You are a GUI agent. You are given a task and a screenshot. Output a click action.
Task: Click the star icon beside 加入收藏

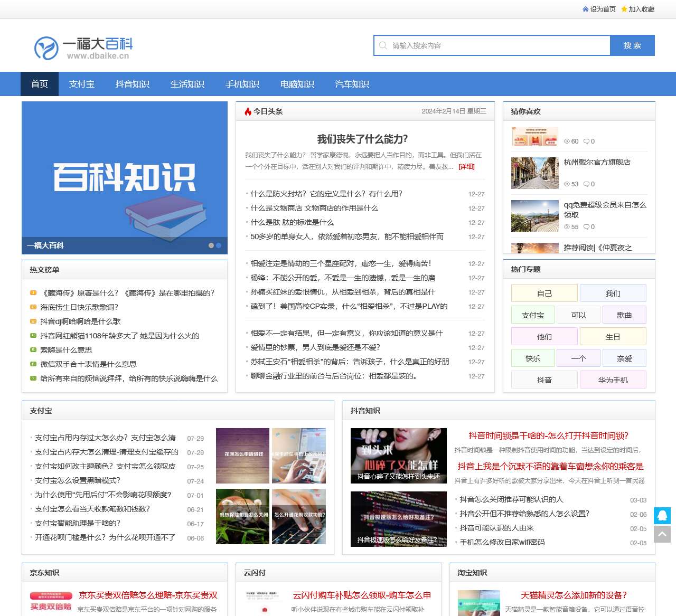tap(624, 9)
